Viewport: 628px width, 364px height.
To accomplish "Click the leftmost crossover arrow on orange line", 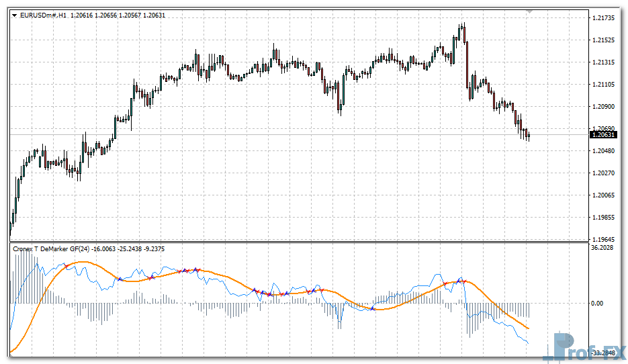I will click(x=119, y=279).
